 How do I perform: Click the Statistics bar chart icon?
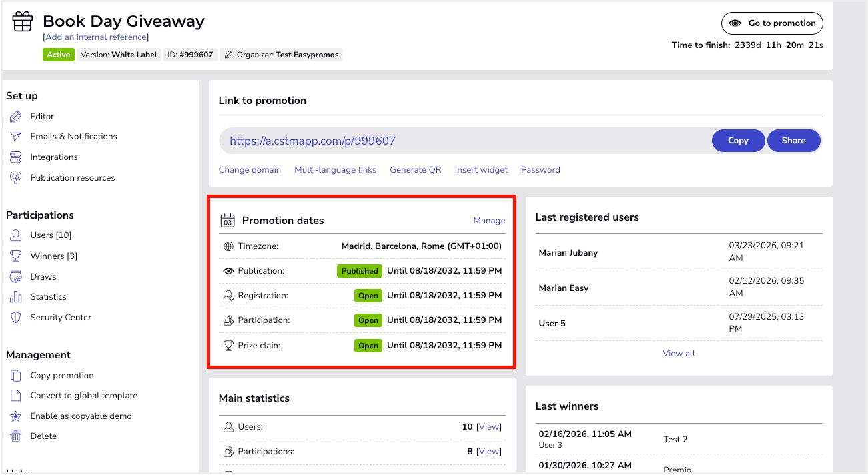16,297
